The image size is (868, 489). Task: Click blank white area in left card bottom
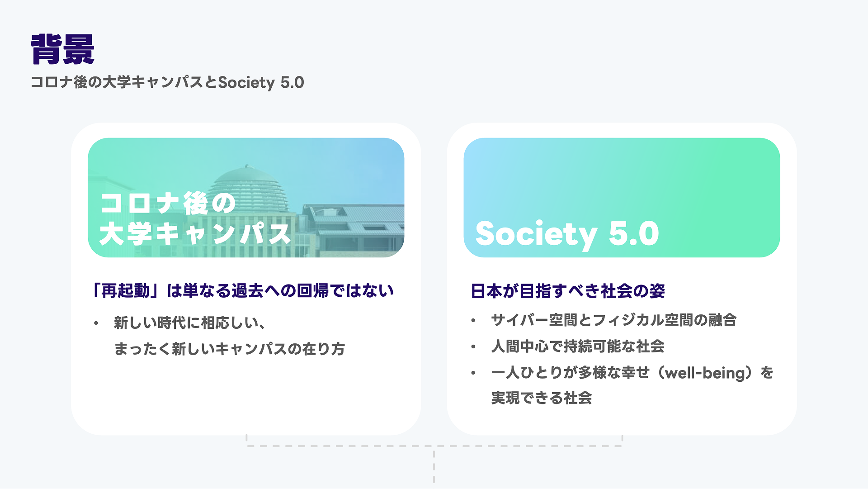point(246,398)
